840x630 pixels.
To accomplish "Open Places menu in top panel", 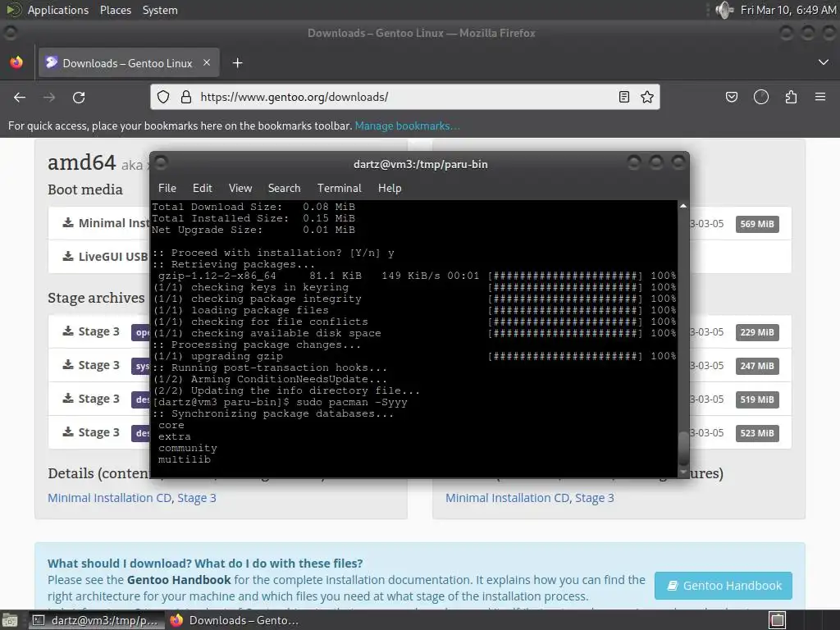I will (x=115, y=10).
